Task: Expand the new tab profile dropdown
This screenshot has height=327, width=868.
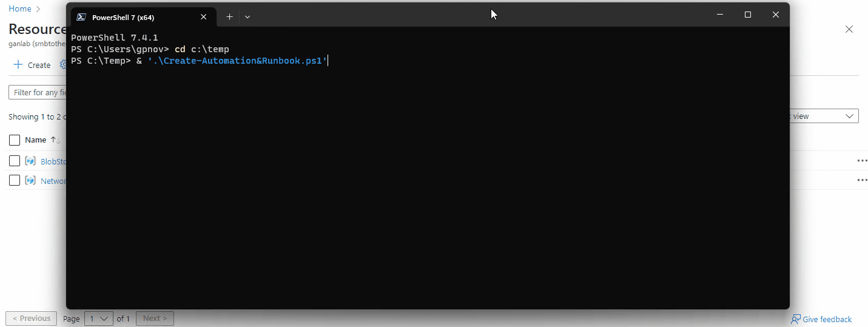Action: 247,17
